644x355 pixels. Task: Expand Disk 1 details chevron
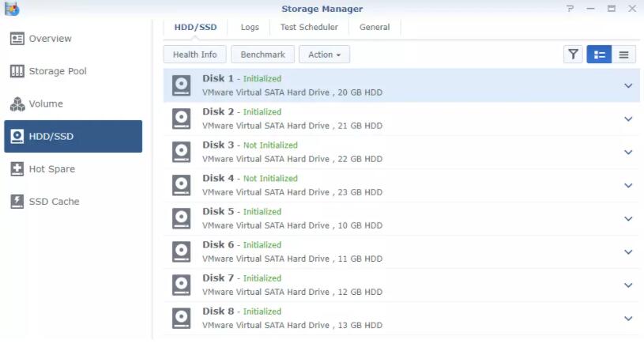(x=628, y=85)
